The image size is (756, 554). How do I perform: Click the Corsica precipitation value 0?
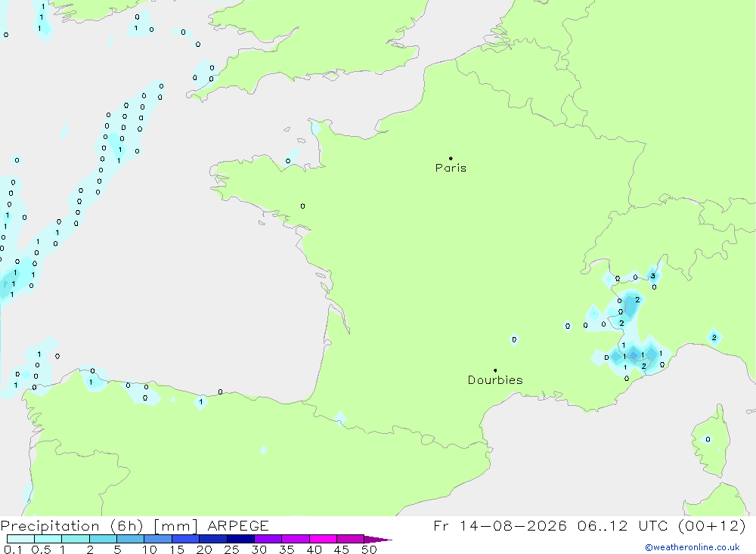tap(708, 439)
